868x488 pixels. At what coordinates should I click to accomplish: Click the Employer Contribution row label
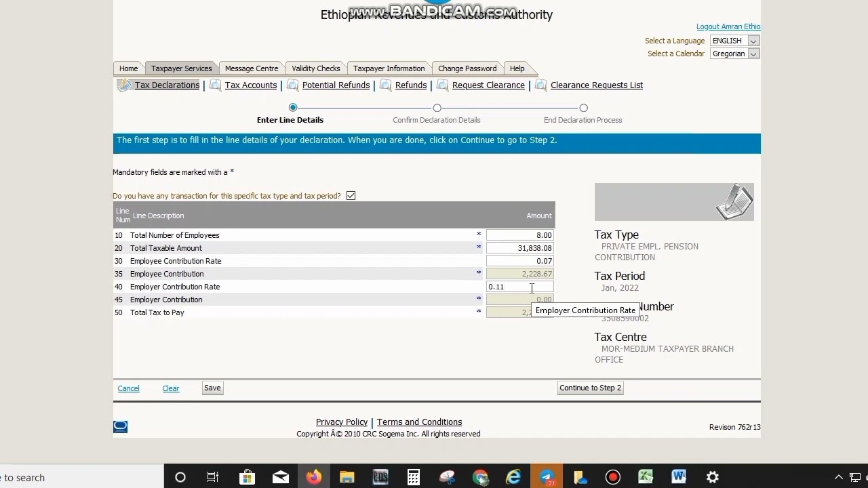[166, 300]
